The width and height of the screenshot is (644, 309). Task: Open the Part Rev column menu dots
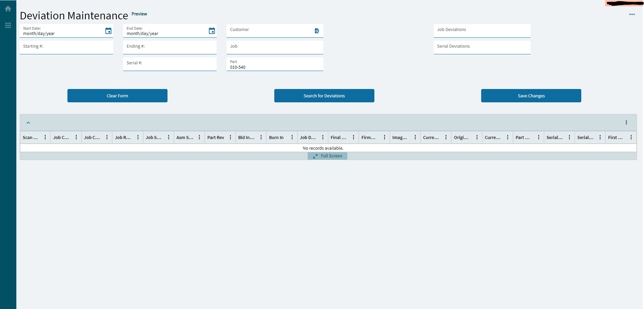pos(230,137)
